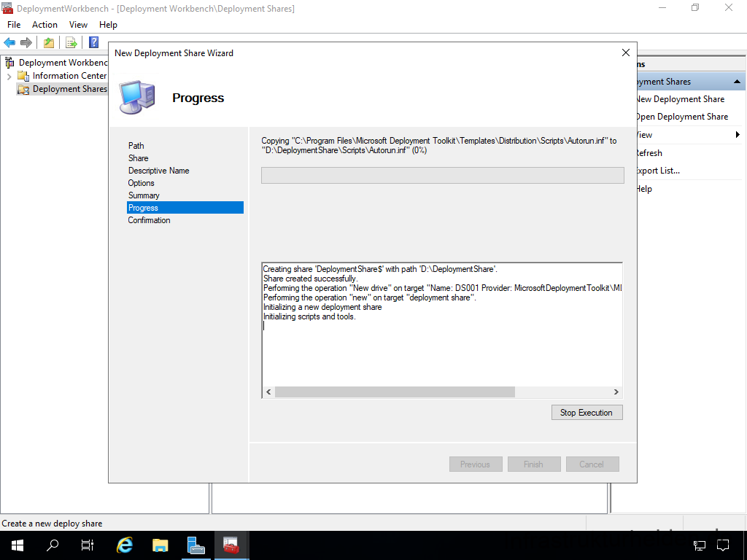The height and width of the screenshot is (560, 747).
Task: Select the Confirmation wizard step
Action: tap(149, 220)
